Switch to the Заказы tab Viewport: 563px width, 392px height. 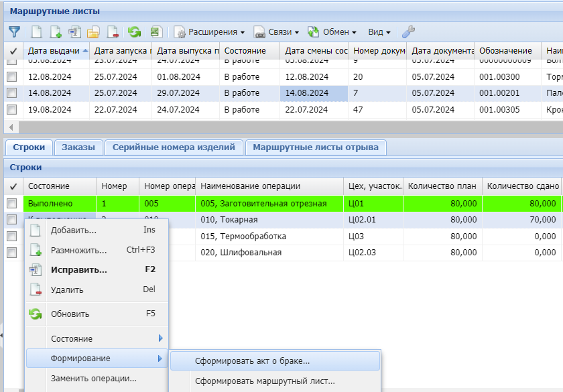(x=79, y=147)
